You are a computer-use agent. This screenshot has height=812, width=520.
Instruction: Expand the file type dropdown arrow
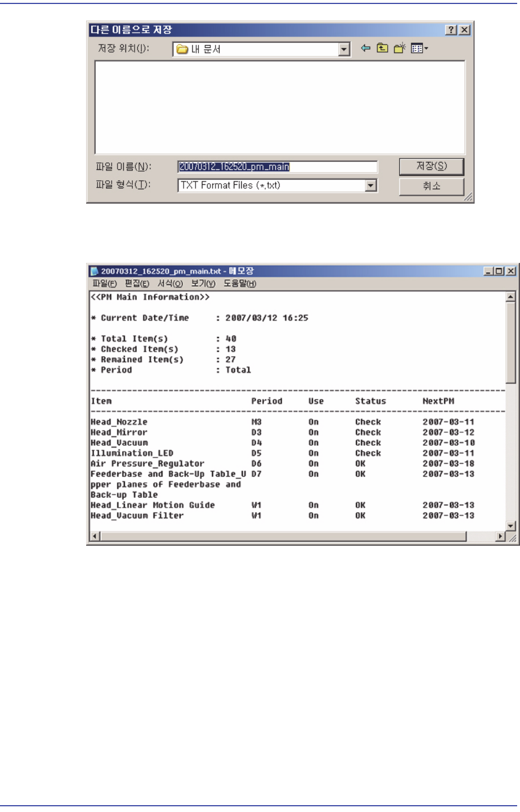coord(371,185)
